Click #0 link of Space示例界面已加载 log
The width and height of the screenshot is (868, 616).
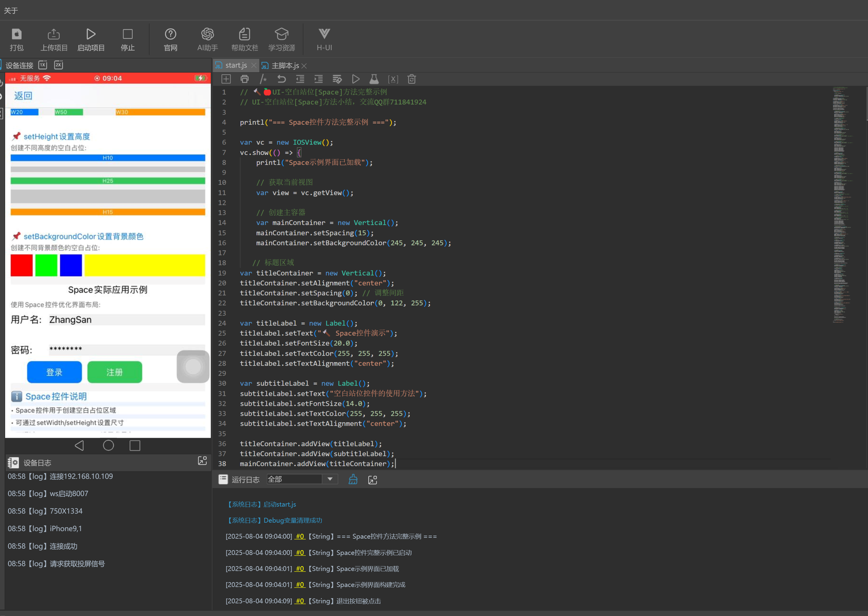[x=300, y=569]
